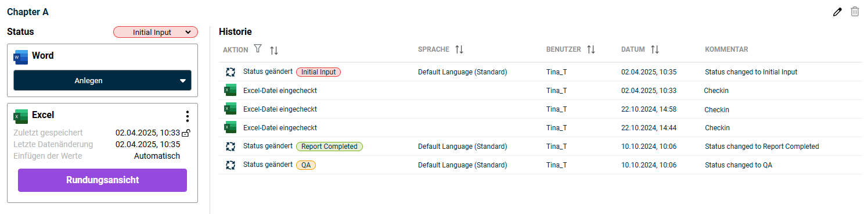Open the three-dot Excel options menu
Screen dimensions: 868x214
(187, 116)
